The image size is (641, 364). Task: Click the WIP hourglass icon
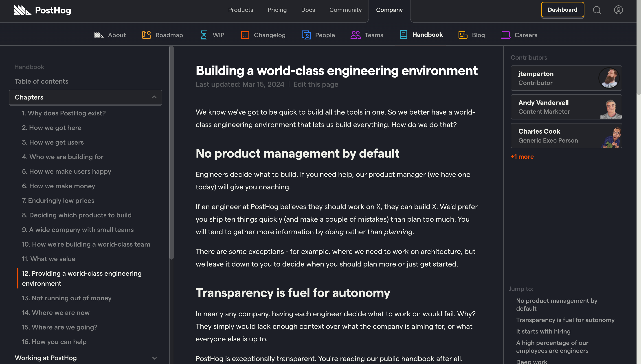[x=204, y=35]
